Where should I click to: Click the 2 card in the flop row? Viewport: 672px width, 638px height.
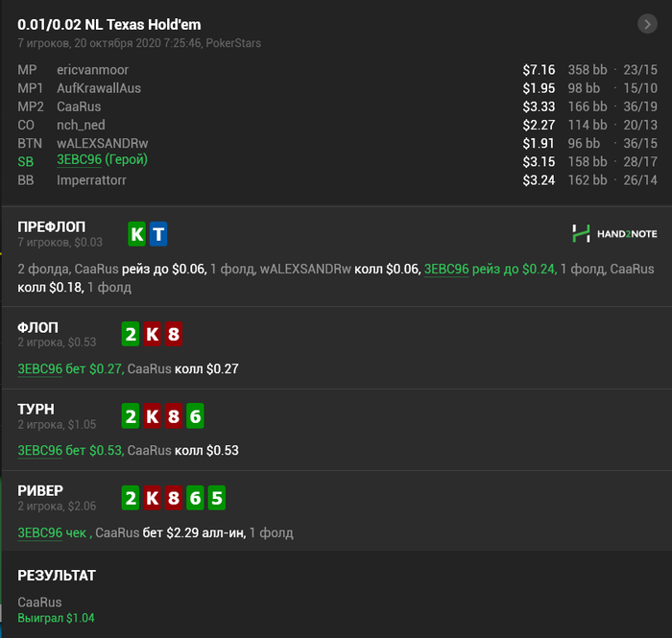point(131,334)
